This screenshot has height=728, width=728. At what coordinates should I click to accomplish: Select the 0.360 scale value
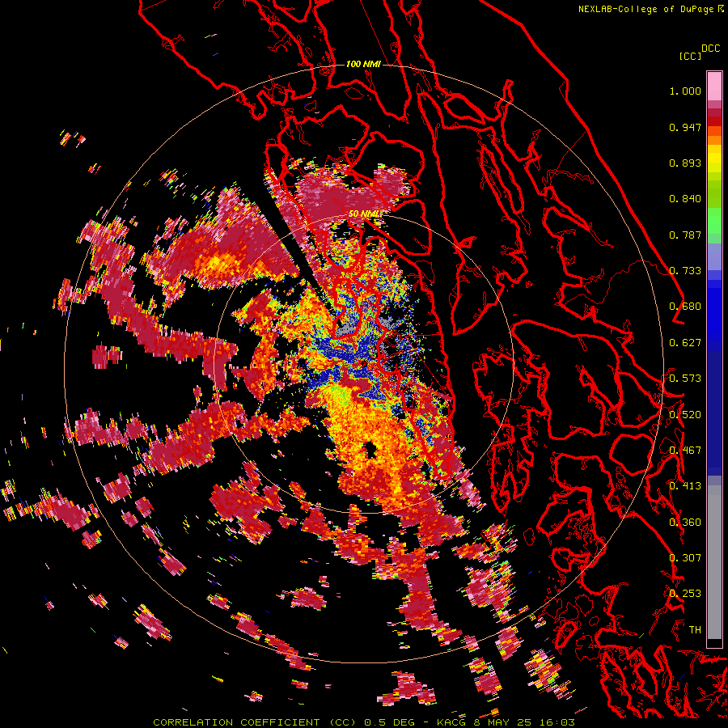[x=685, y=523]
